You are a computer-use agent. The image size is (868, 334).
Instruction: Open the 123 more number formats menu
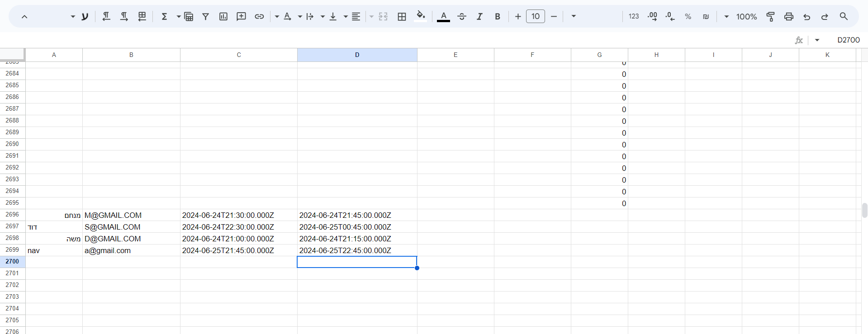pos(634,16)
